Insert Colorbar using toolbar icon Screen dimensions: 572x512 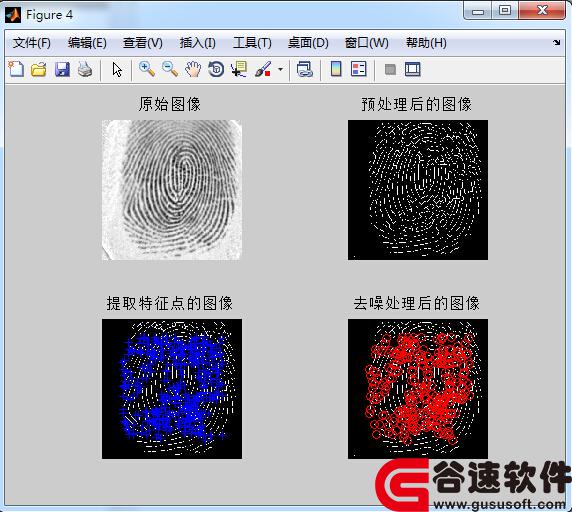tap(336, 69)
